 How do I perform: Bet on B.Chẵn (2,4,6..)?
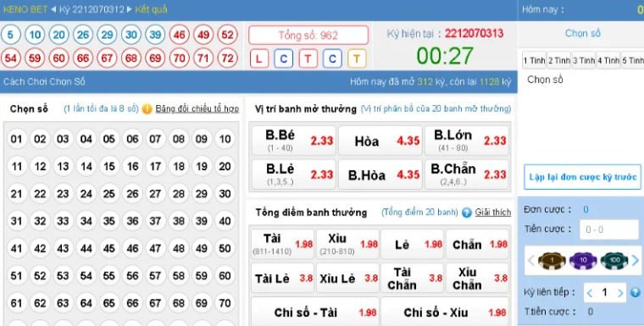click(467, 174)
